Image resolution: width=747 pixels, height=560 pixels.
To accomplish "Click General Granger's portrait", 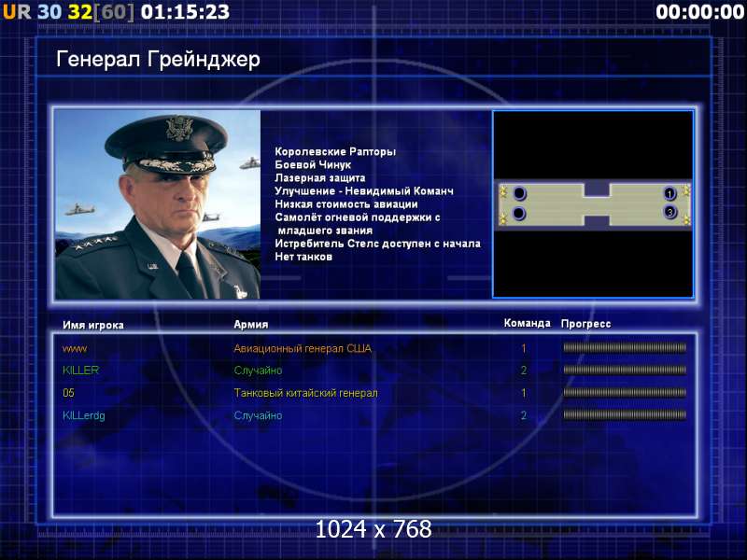I will click(x=158, y=204).
